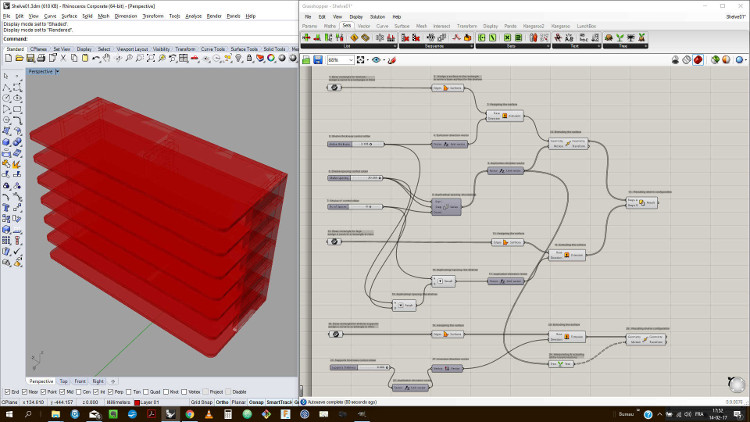This screenshot has width=750, height=422.
Task: Click the Cull Index red-cross icon in Sets tab
Action: 406,37
